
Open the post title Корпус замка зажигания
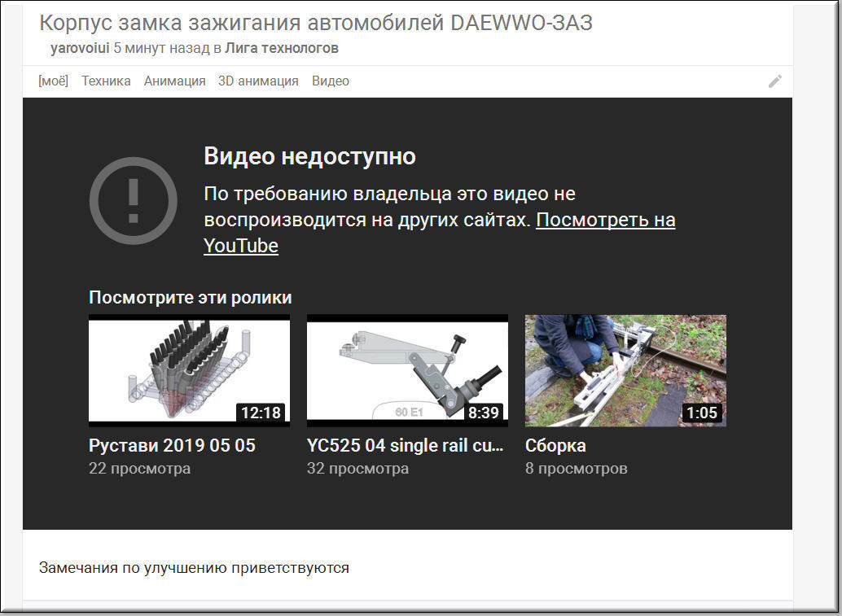click(316, 23)
